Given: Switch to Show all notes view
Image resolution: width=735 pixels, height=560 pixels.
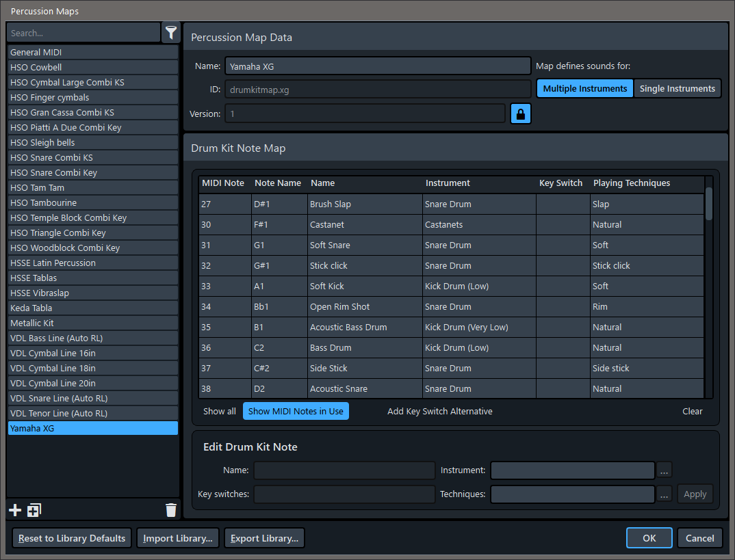Looking at the screenshot, I should pyautogui.click(x=220, y=411).
